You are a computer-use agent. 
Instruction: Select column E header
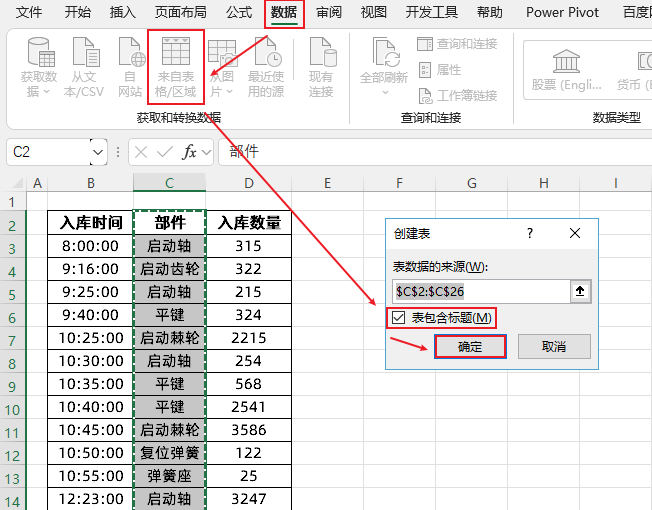[328, 183]
